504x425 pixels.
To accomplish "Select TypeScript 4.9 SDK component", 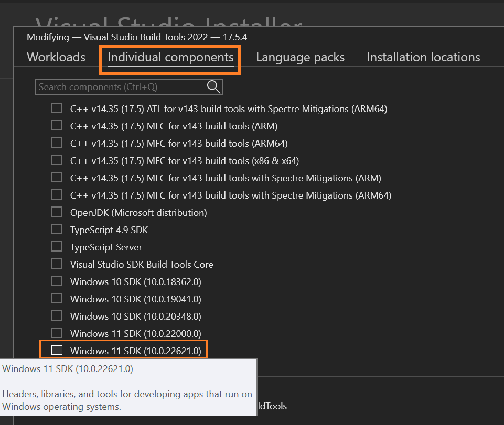I will (57, 229).
